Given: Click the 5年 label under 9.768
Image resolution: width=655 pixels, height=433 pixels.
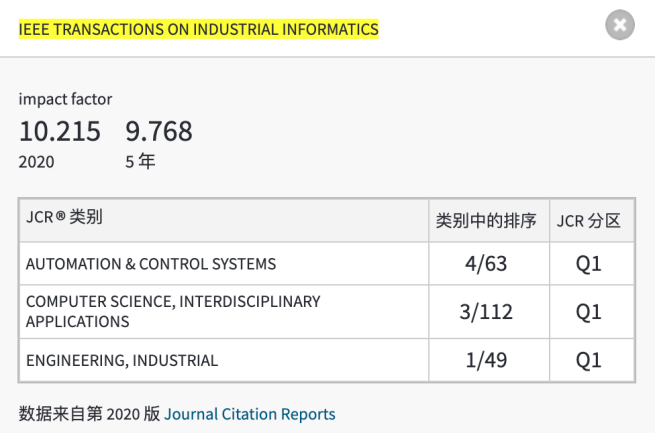Looking at the screenshot, I should click(140, 161).
